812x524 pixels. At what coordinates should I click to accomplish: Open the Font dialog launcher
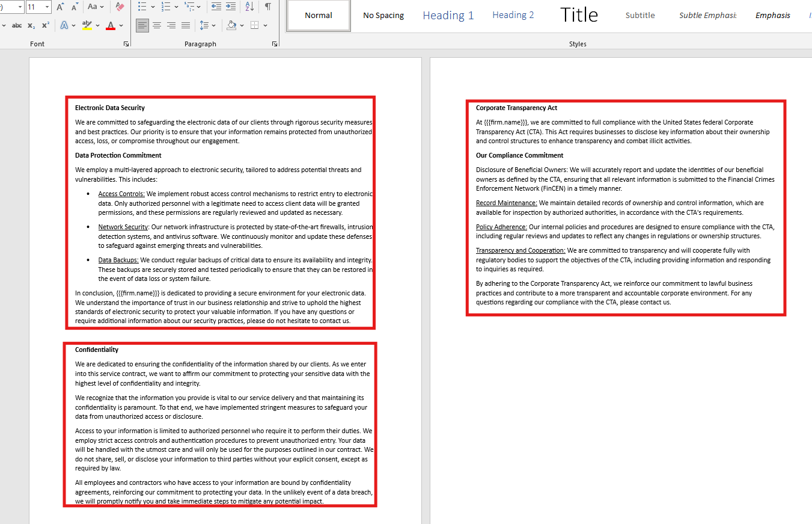(126, 44)
